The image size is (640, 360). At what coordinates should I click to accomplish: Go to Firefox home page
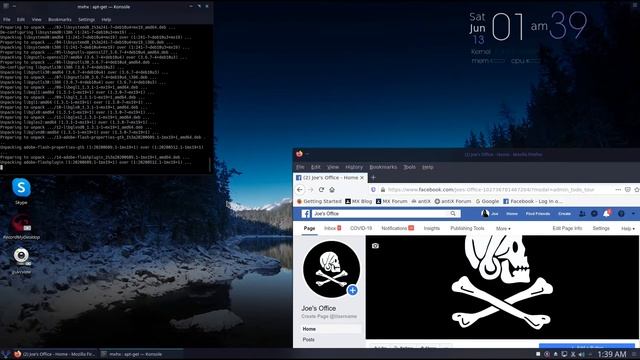332,189
